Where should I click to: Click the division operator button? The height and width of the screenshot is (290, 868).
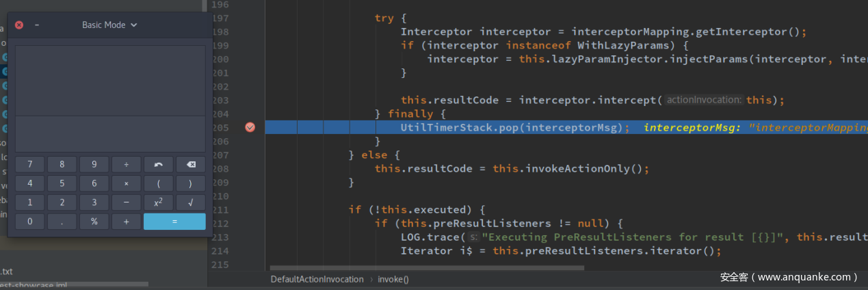126,164
